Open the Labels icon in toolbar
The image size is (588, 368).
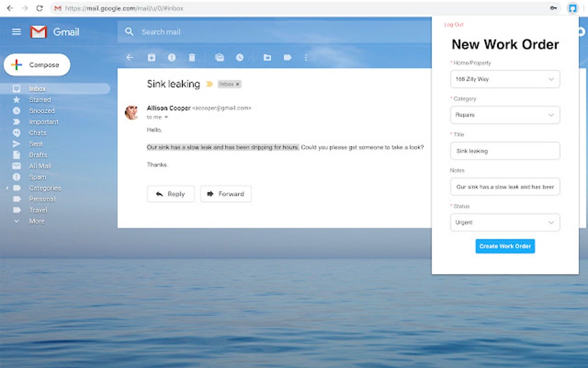[288, 58]
